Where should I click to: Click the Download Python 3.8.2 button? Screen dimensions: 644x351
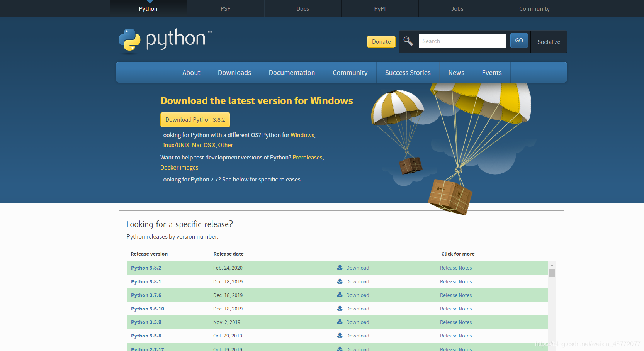[x=195, y=120]
